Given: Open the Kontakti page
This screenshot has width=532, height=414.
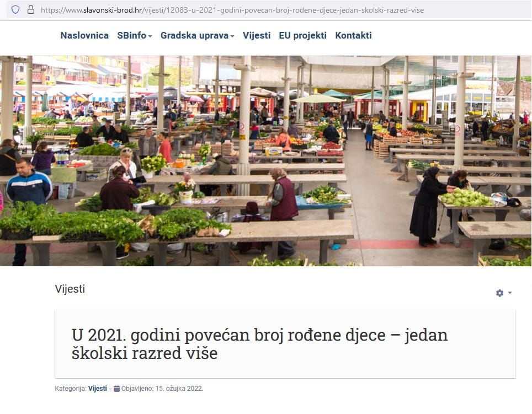Looking at the screenshot, I should pyautogui.click(x=353, y=35).
